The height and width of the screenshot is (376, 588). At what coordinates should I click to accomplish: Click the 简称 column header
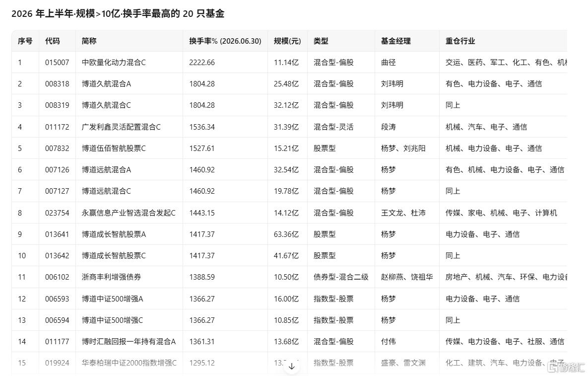[89, 41]
